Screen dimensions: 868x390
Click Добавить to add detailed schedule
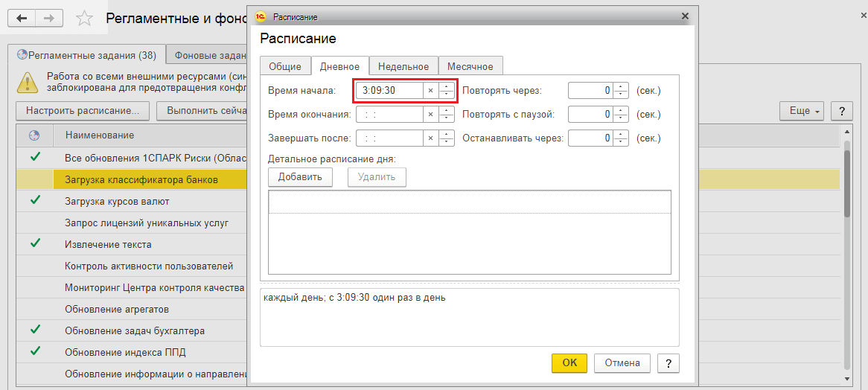300,176
